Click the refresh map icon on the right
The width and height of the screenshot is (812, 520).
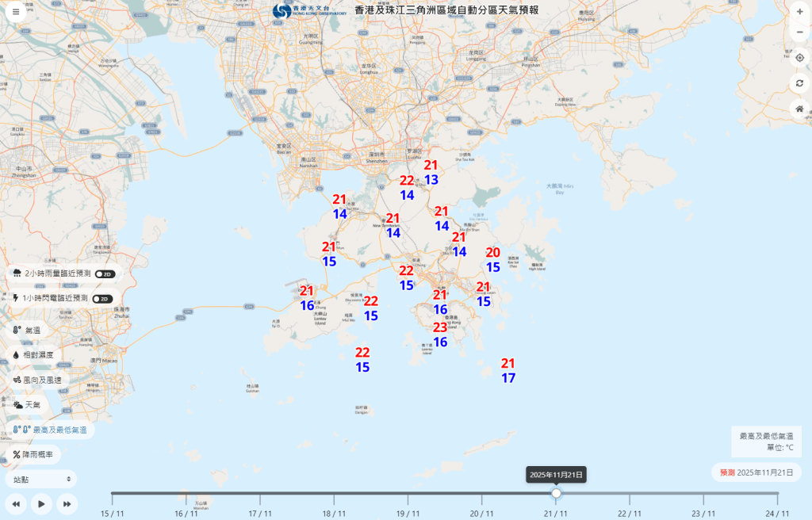click(800, 83)
